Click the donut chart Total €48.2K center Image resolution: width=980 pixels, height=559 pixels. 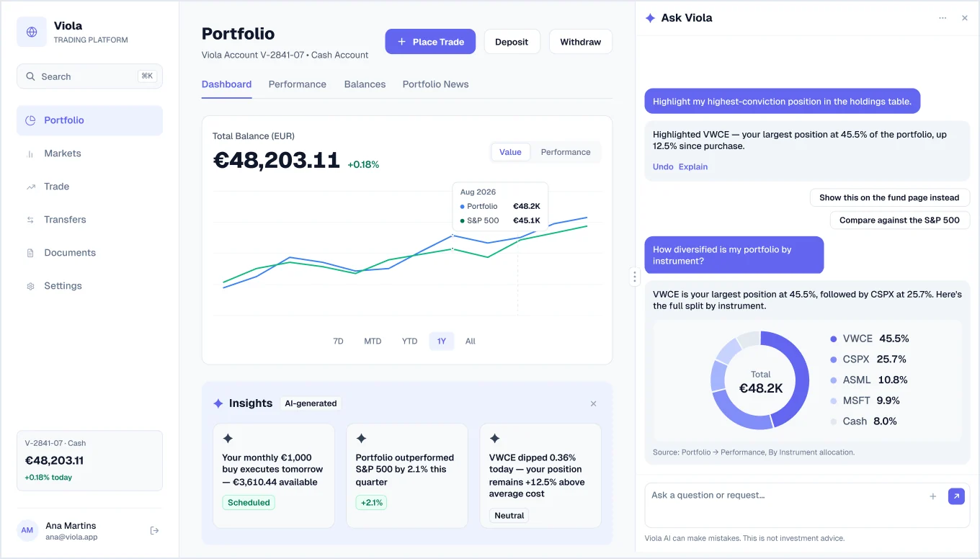761,382
